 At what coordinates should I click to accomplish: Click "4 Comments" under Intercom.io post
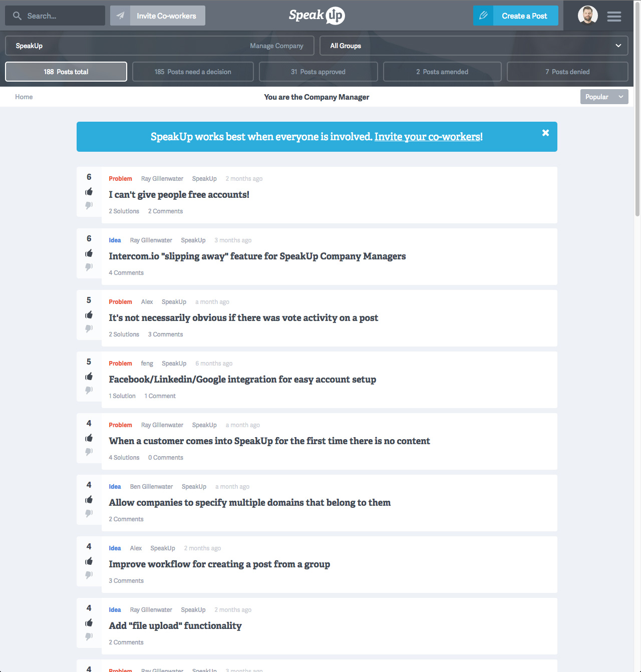click(x=126, y=272)
